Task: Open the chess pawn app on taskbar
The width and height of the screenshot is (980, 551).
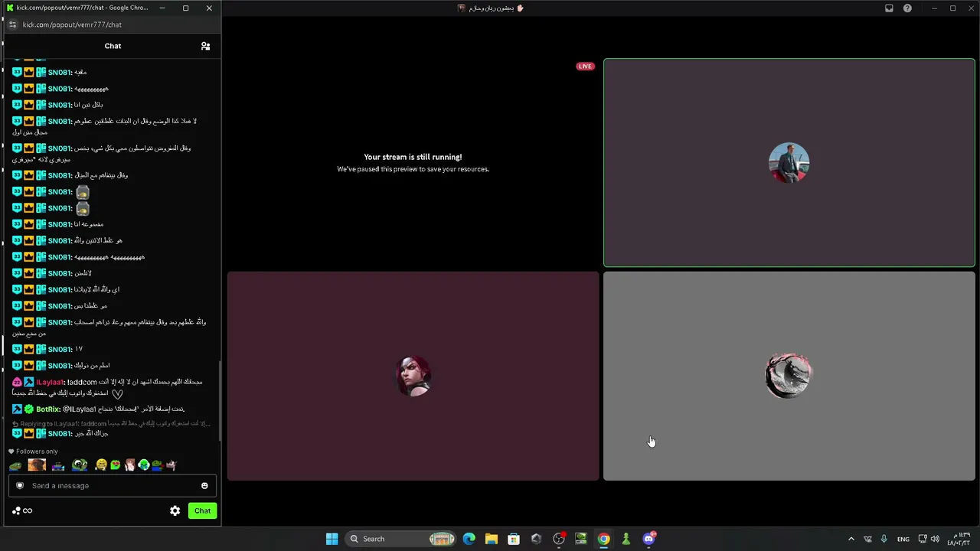Action: click(x=626, y=539)
